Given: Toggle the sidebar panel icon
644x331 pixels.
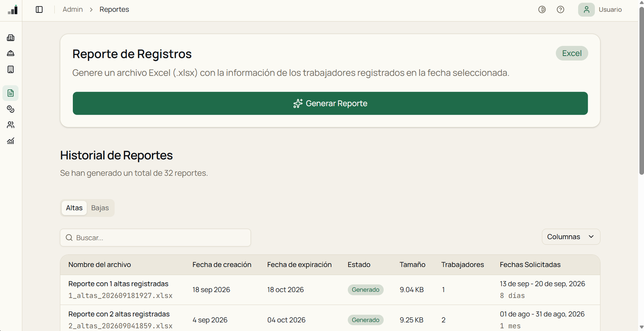Looking at the screenshot, I should (39, 10).
